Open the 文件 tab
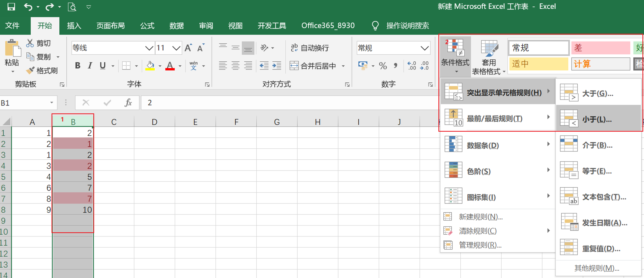 tap(12, 26)
